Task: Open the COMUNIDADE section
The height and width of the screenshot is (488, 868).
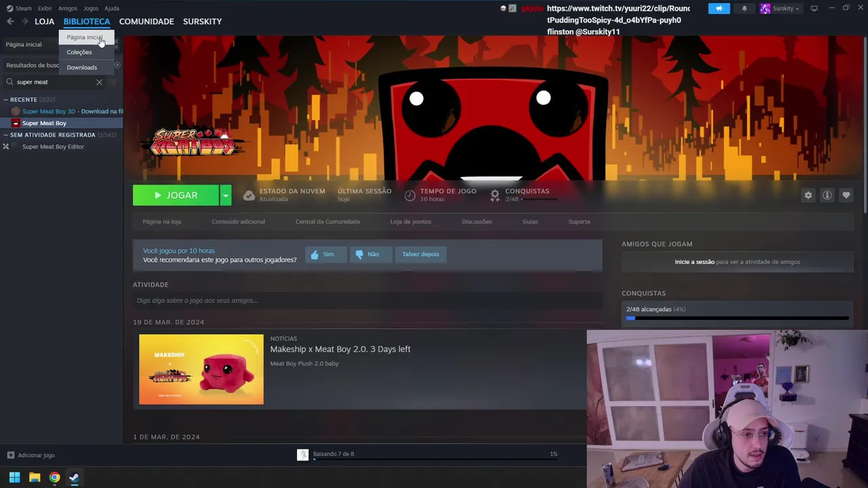Action: coord(146,22)
